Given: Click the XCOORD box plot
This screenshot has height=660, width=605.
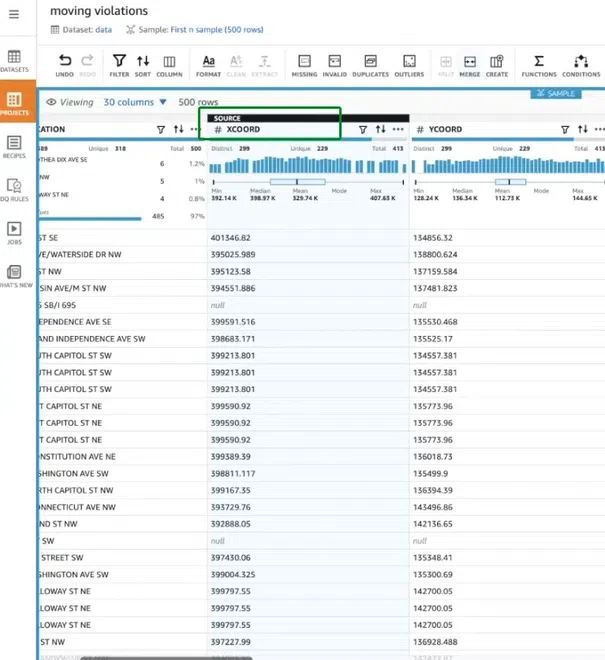Looking at the screenshot, I should click(x=308, y=182).
